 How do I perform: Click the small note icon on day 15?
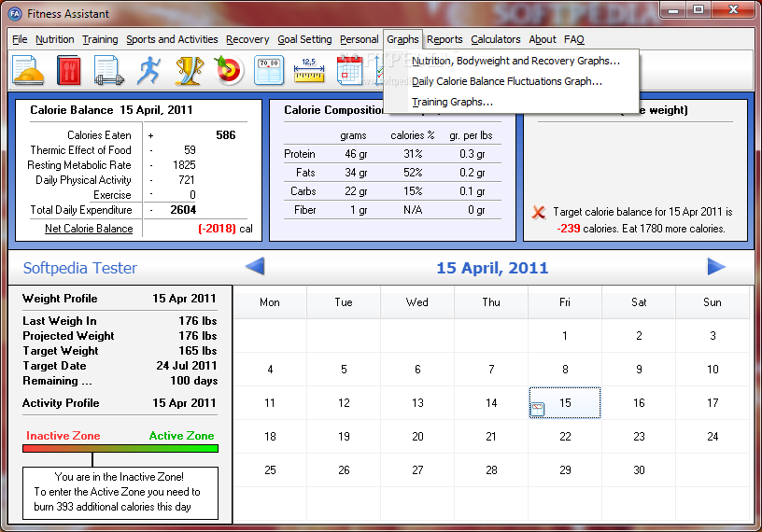coord(538,409)
